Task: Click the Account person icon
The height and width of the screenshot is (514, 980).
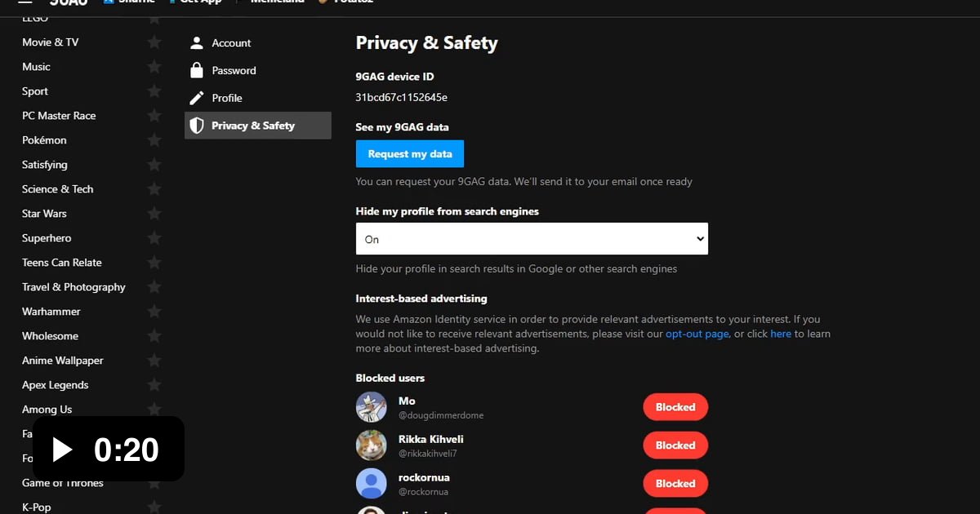Action: tap(196, 43)
